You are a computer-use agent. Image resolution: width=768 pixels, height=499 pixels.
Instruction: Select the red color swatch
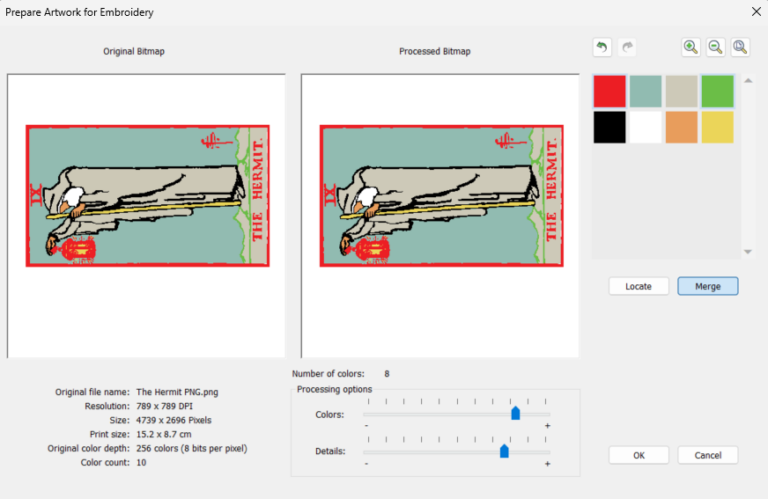pos(609,91)
